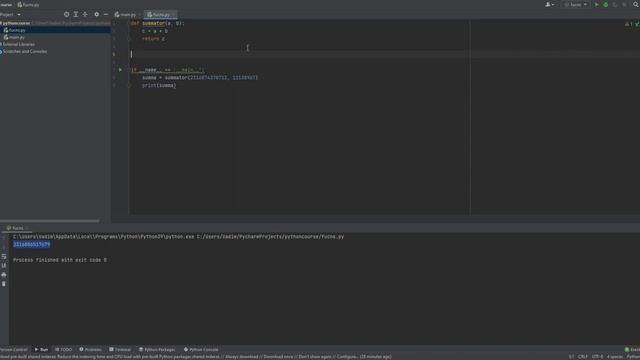Select the funcs tab in Run panel
This screenshot has height=360, width=640.
tap(16, 228)
